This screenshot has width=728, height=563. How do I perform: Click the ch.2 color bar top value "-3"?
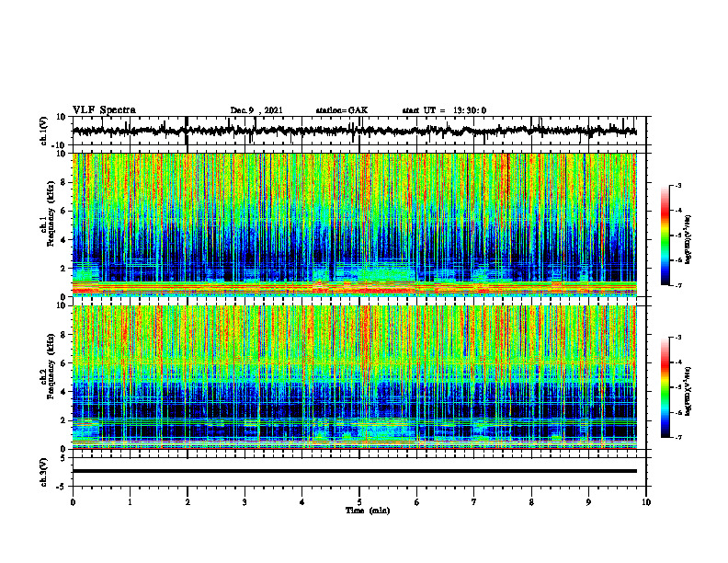(x=677, y=338)
